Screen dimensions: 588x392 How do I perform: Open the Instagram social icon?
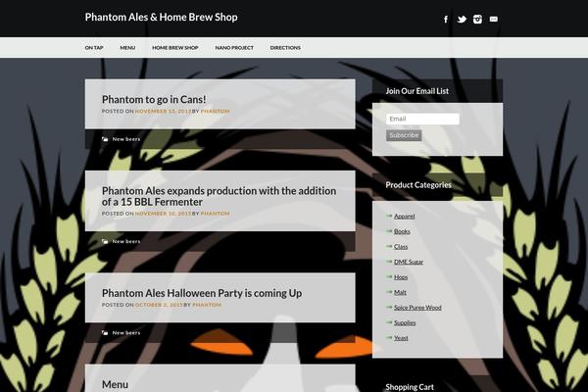click(x=477, y=20)
